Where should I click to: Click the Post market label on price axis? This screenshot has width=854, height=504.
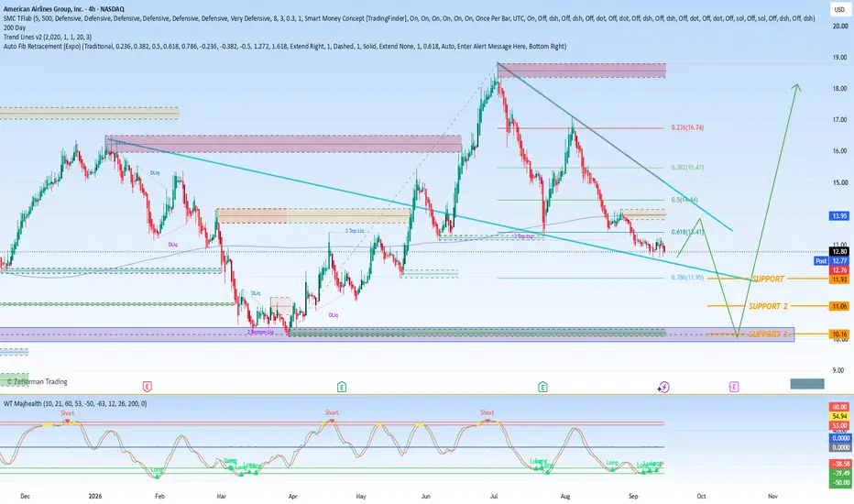coord(821,261)
